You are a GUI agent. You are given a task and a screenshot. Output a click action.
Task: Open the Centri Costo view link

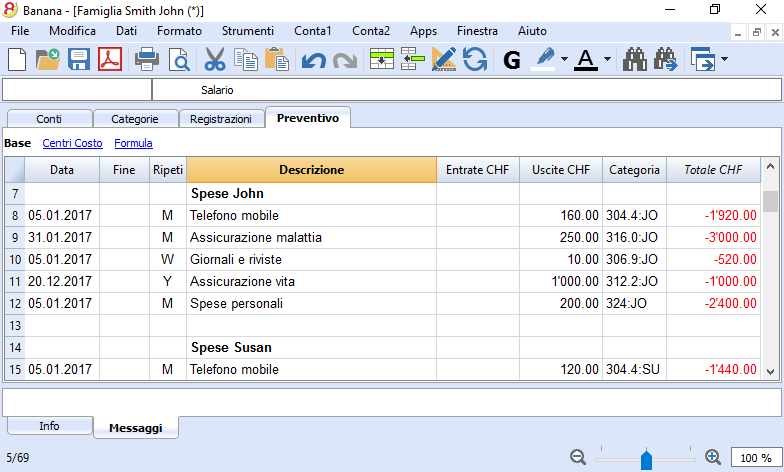coord(72,143)
